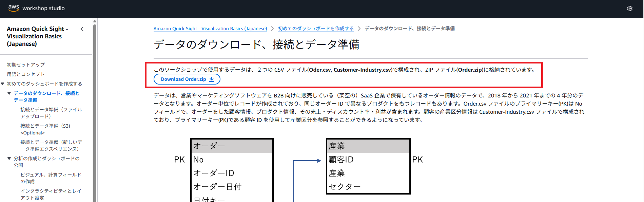
Task: Click the workshop studio title in the header
Action: 43,8
